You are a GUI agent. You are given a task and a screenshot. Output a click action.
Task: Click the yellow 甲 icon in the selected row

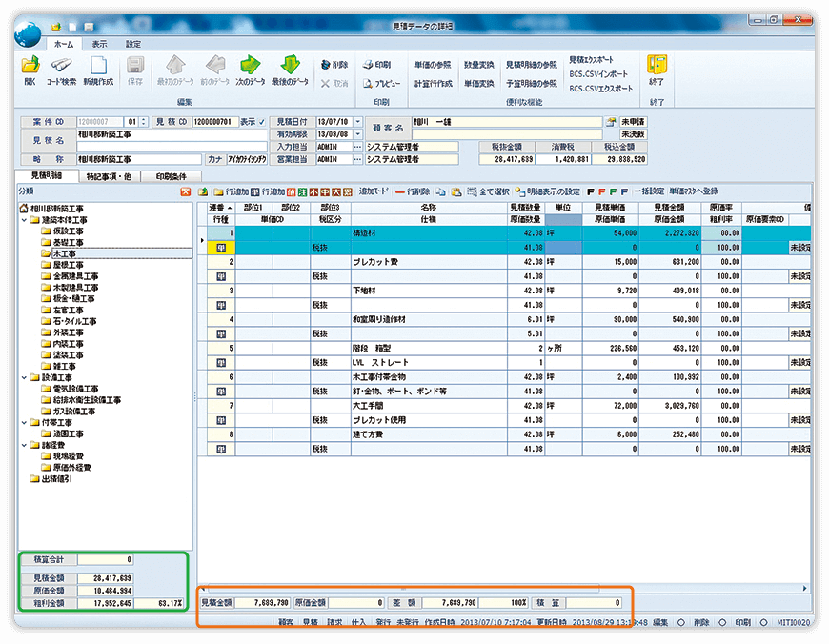(x=221, y=248)
